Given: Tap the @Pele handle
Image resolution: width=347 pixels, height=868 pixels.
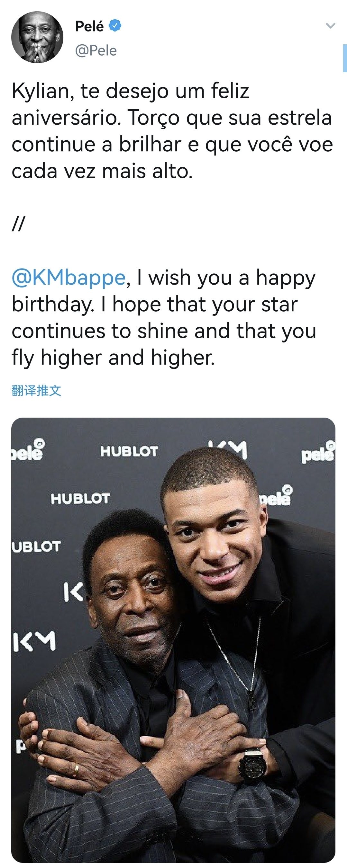Looking at the screenshot, I should [x=96, y=50].
